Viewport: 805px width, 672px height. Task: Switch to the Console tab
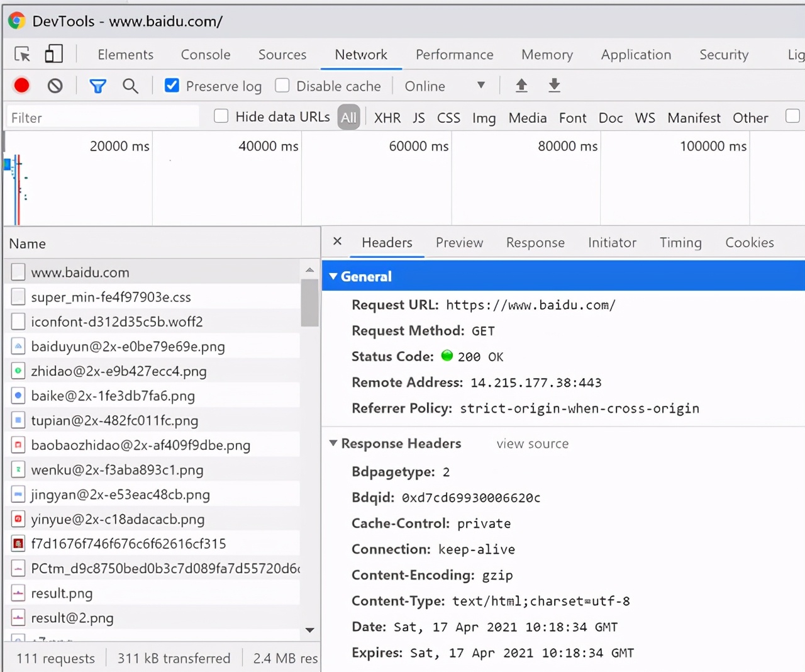click(206, 55)
